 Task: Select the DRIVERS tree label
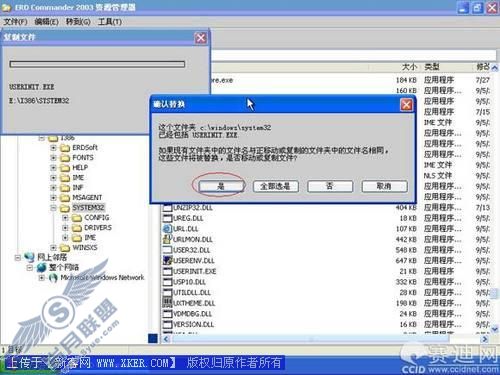(x=98, y=228)
